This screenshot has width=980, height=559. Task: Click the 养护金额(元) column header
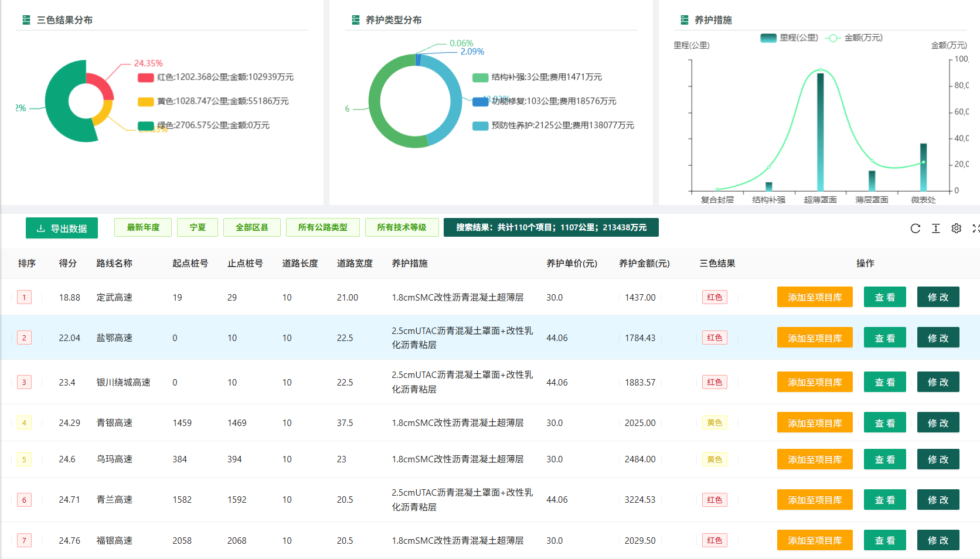(x=644, y=264)
